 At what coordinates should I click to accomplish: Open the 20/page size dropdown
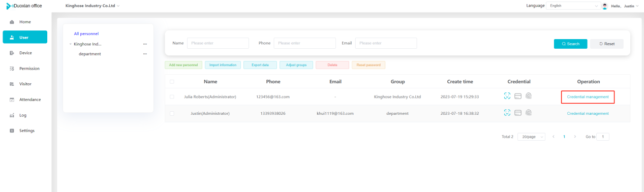click(x=531, y=137)
